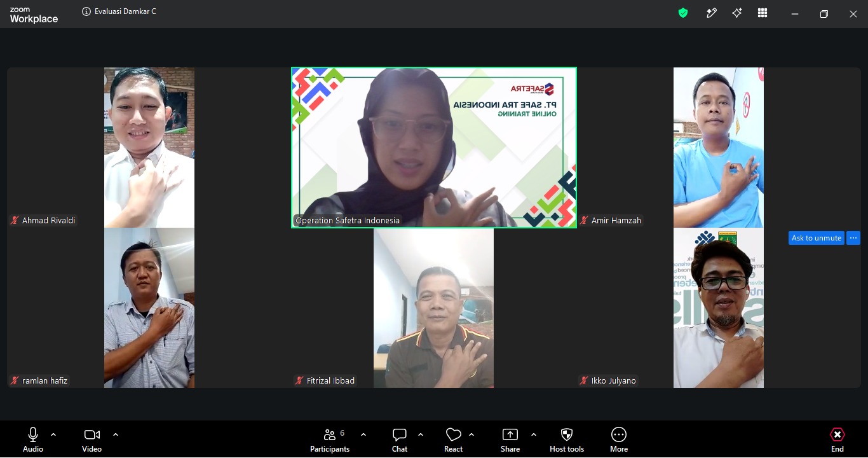Click the green encryption shield icon
The width and height of the screenshot is (868, 458).
click(683, 13)
